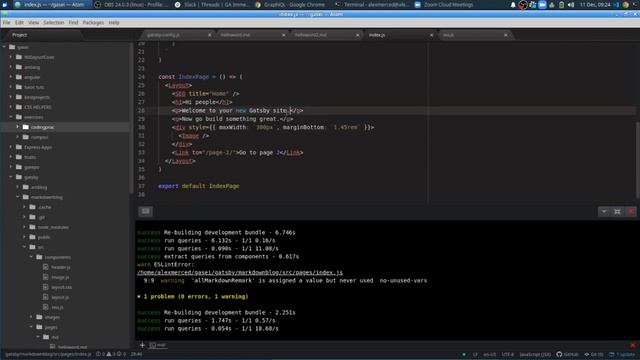Switch to Zoom Cloud Meetings in taskbar
Image resolution: width=640 pixels, height=360 pixels.
tap(444, 5)
